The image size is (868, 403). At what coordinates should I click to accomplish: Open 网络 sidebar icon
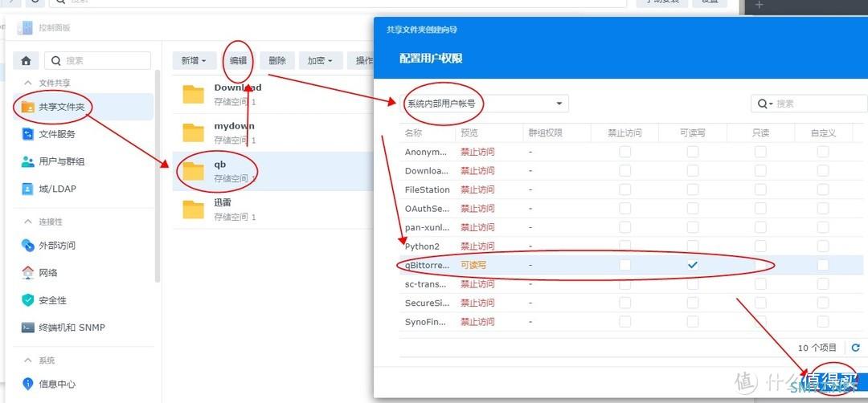point(27,272)
